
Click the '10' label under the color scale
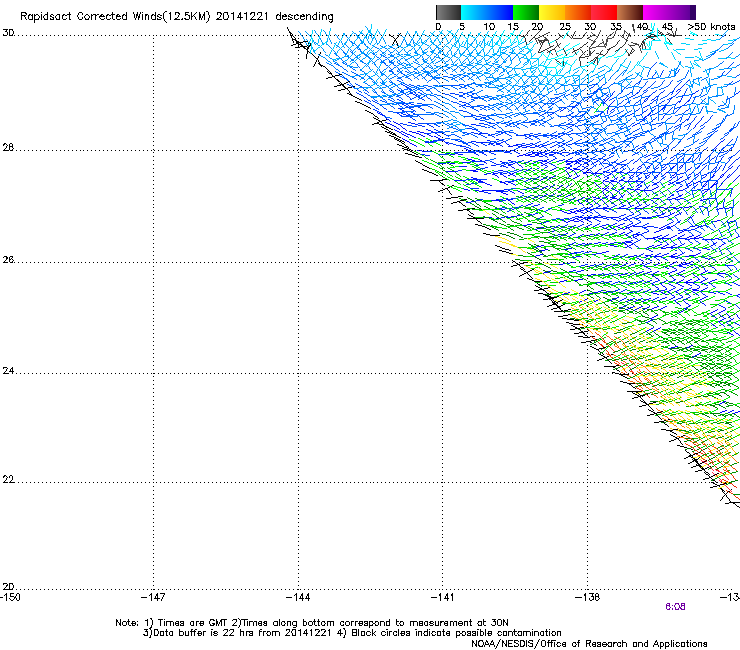coord(489,27)
